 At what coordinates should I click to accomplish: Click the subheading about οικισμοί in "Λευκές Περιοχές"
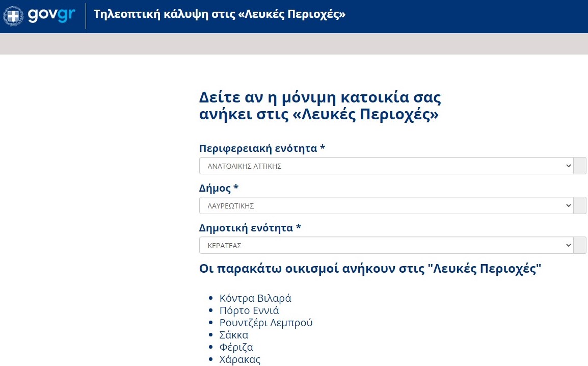[370, 269]
